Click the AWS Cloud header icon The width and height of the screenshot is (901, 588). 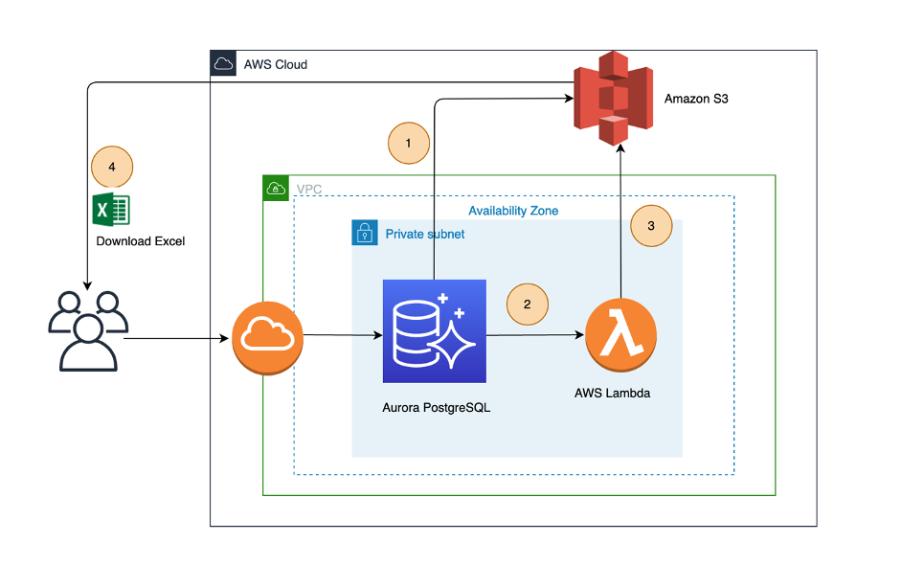pyautogui.click(x=223, y=63)
